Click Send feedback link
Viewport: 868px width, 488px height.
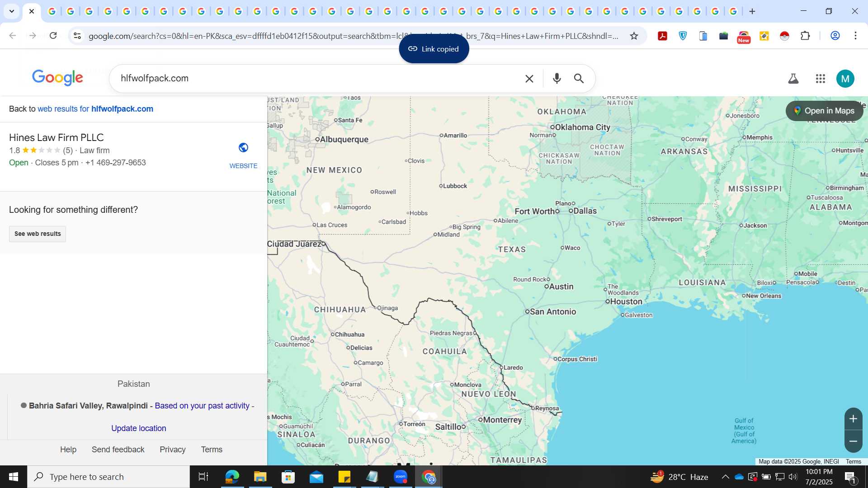tap(118, 450)
